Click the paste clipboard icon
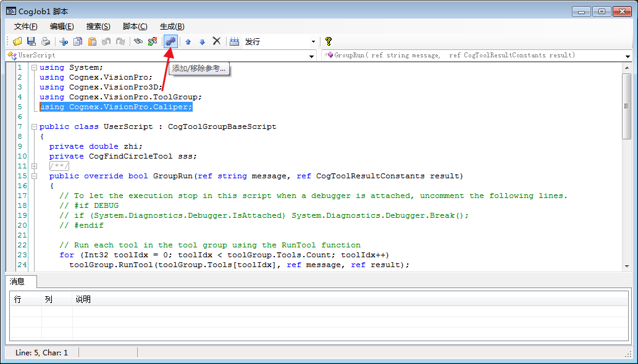The height and width of the screenshot is (364, 638). pyautogui.click(x=92, y=41)
